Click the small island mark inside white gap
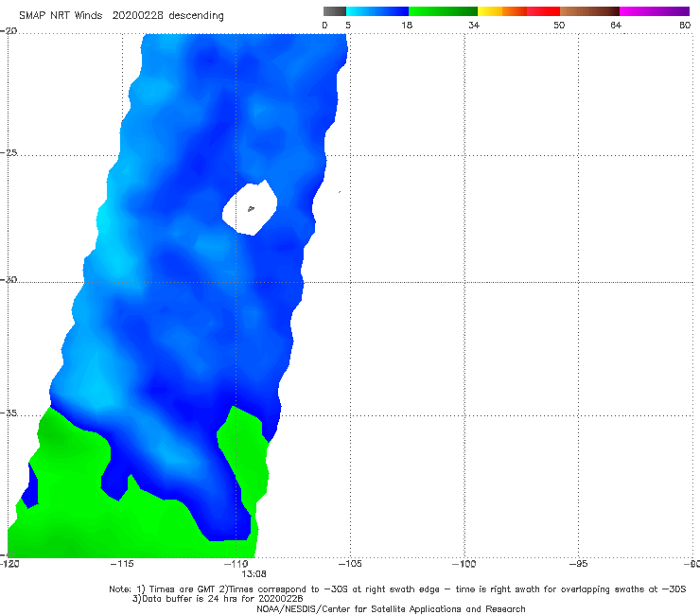The height and width of the screenshot is (615, 700). pyautogui.click(x=251, y=208)
